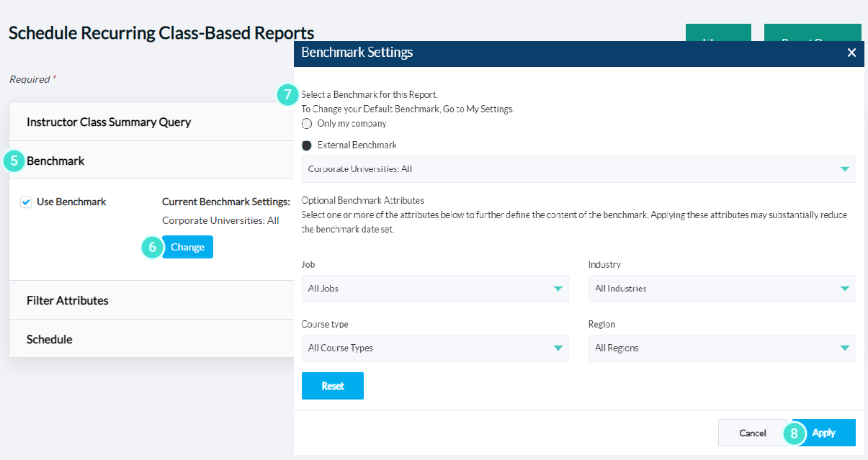Image resolution: width=868 pixels, height=460 pixels.
Task: Click the step 7 marker in the dialog
Action: point(286,94)
